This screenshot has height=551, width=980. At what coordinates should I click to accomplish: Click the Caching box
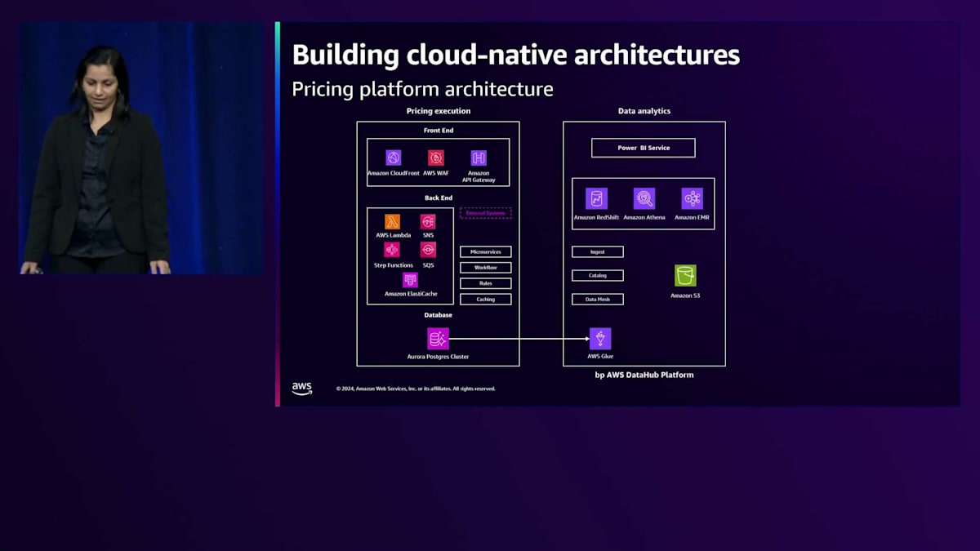tap(486, 300)
